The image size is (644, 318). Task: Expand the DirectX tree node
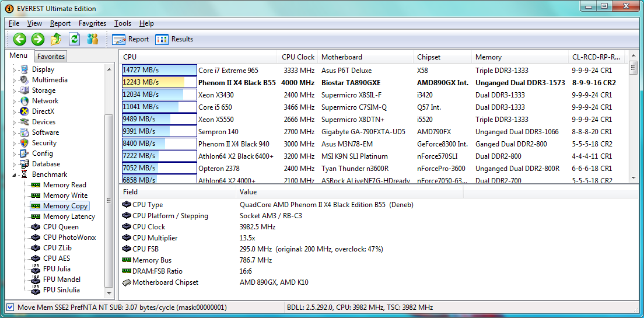point(14,112)
